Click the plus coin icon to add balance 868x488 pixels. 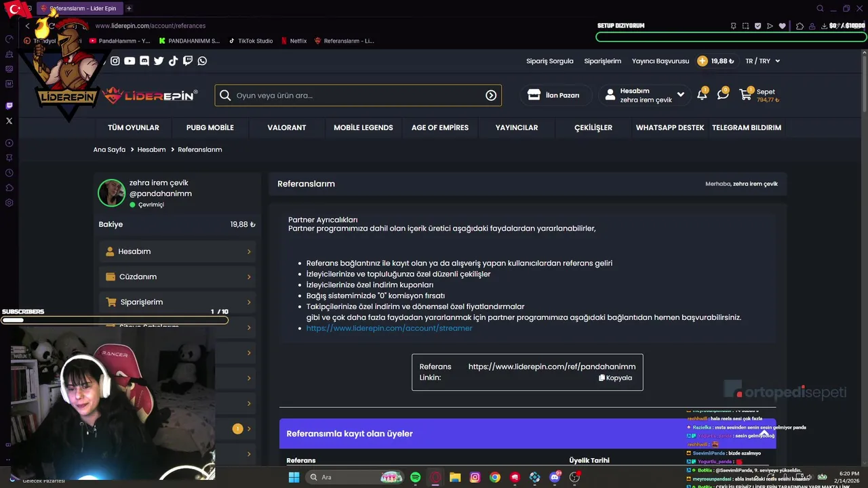(x=703, y=61)
